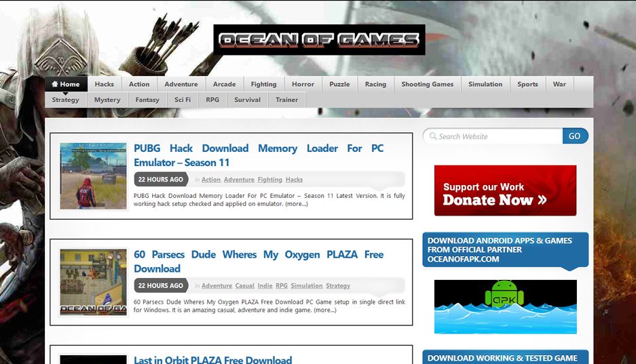Screen dimensions: 636x364
Task: Click the Donate Now banner
Action: tap(506, 190)
